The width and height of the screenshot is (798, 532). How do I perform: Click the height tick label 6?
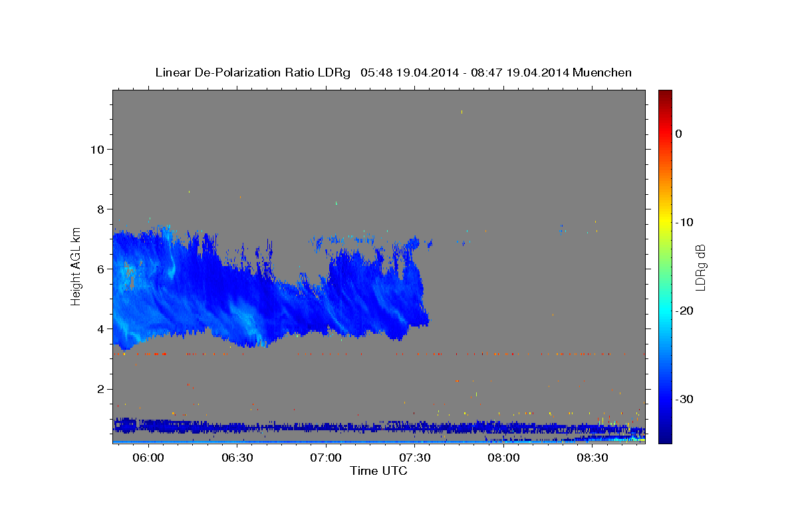[100, 269]
